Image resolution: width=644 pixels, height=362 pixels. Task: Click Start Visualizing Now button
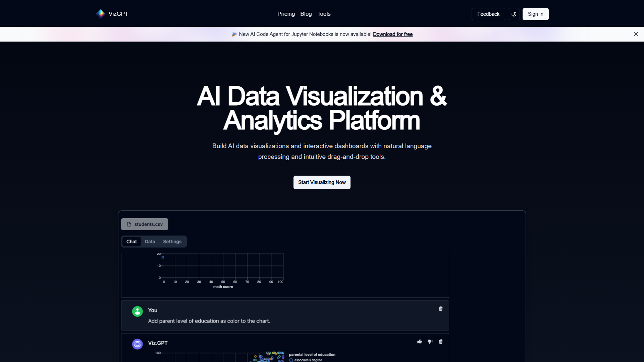pos(322,182)
